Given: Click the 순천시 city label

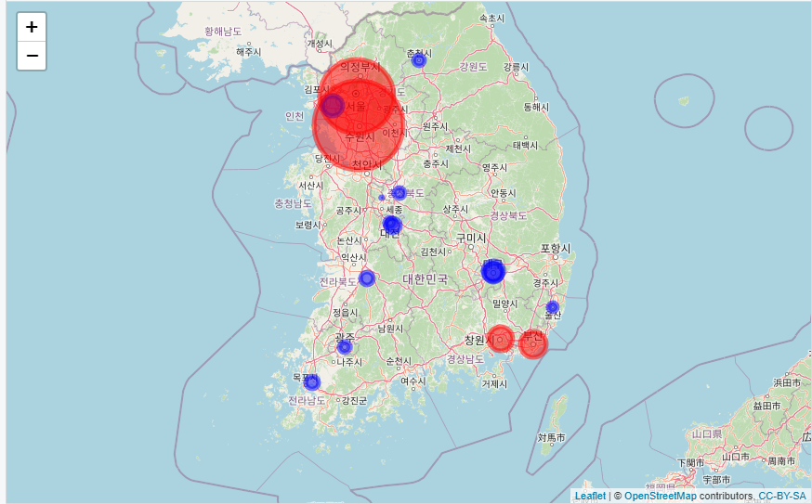Looking at the screenshot, I should 399,361.
